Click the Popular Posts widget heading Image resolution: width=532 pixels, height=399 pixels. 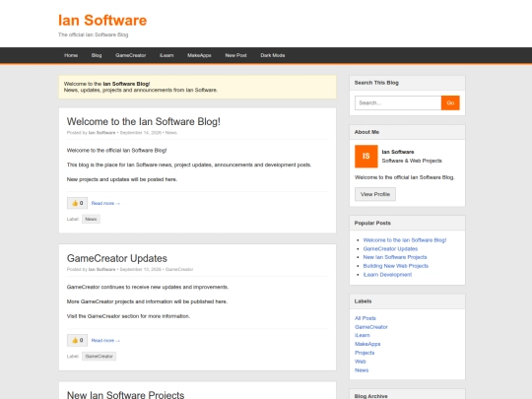tap(372, 223)
